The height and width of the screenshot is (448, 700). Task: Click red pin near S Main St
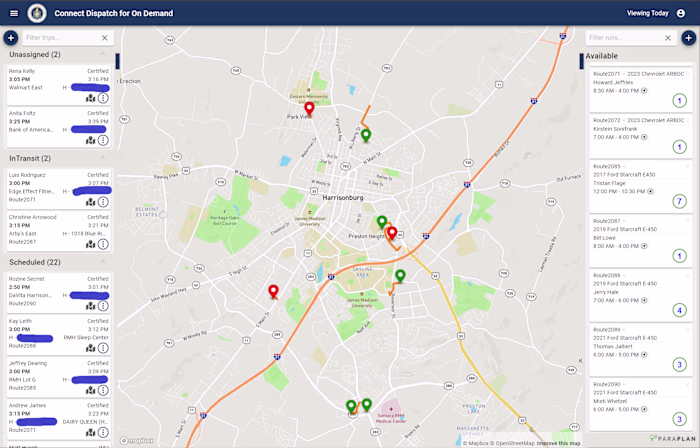click(x=273, y=292)
